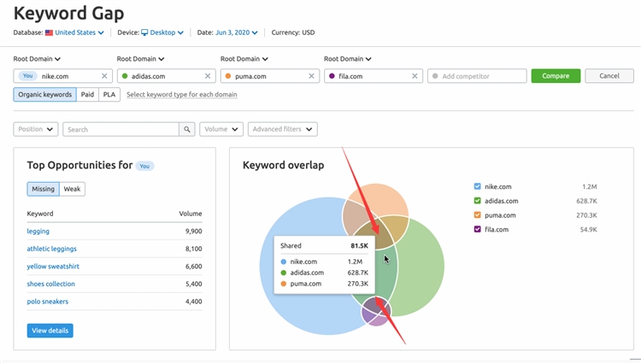Image resolution: width=641 pixels, height=364 pixels.
Task: Select the Organic keywords tab
Action: tap(45, 94)
